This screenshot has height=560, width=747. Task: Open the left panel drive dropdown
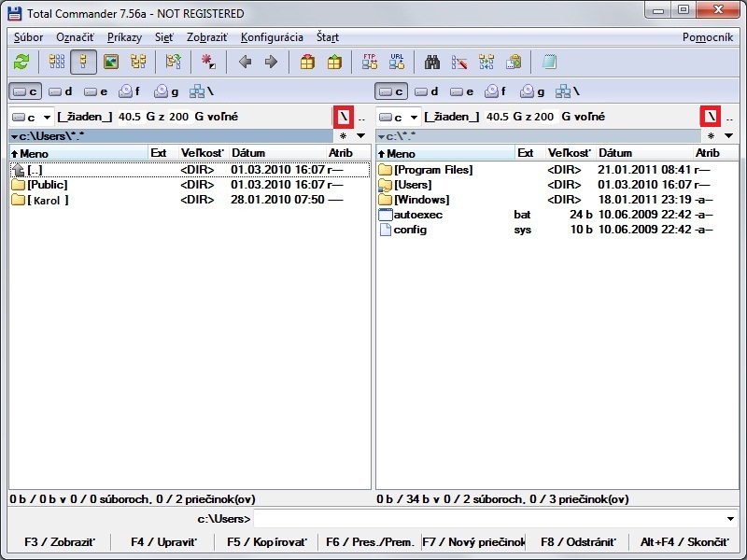32,117
